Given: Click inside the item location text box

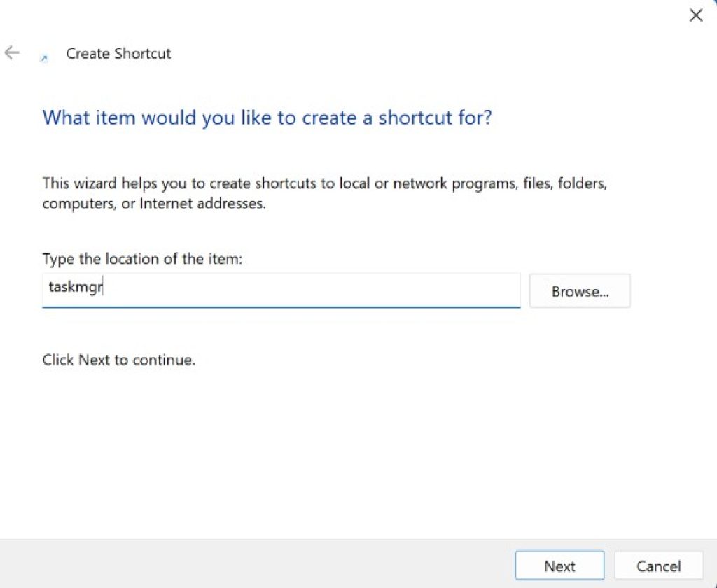Looking at the screenshot, I should (x=280, y=289).
